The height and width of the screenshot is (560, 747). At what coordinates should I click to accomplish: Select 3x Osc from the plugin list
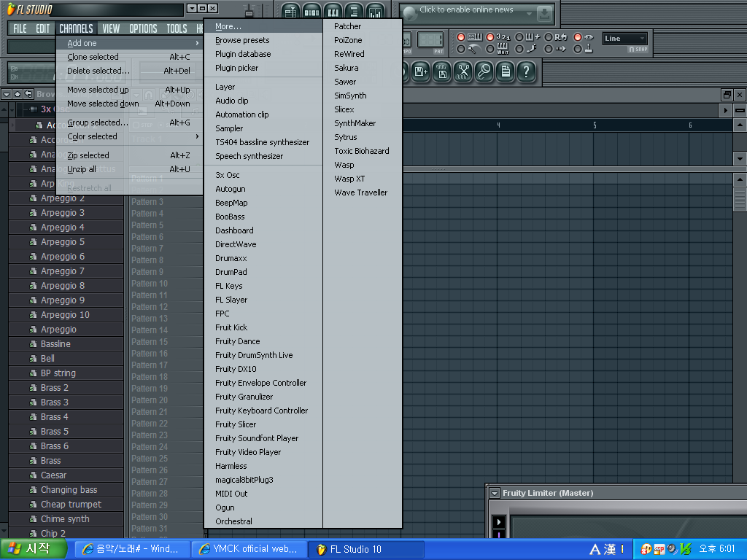pyautogui.click(x=263, y=175)
